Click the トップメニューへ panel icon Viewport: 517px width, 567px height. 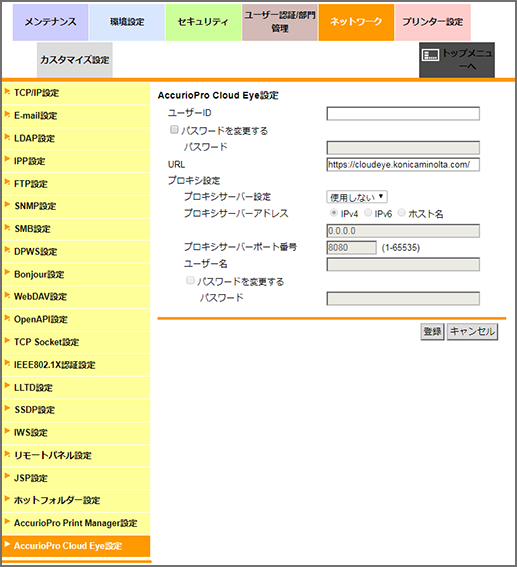431,55
